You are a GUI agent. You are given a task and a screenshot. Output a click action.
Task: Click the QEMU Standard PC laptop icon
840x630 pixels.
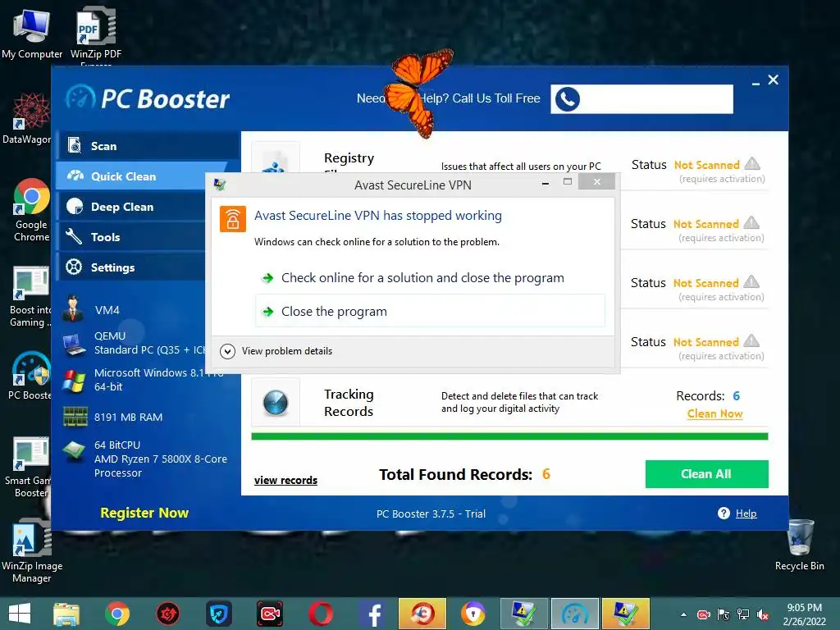tap(74, 345)
